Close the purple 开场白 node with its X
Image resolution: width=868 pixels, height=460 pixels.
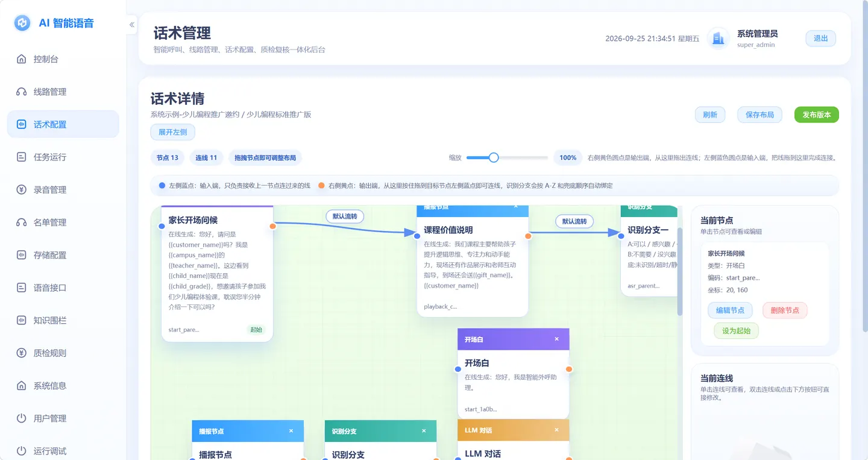click(x=556, y=339)
